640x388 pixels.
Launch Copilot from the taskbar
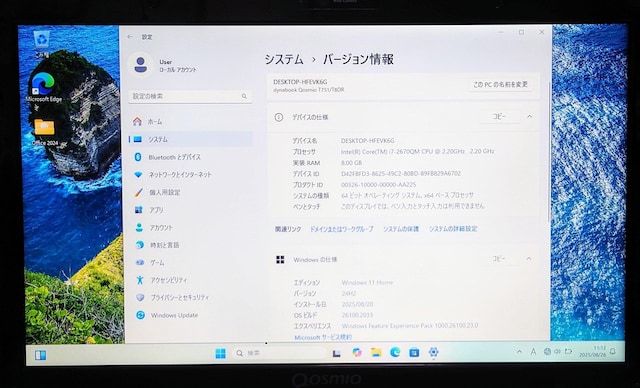[357, 353]
